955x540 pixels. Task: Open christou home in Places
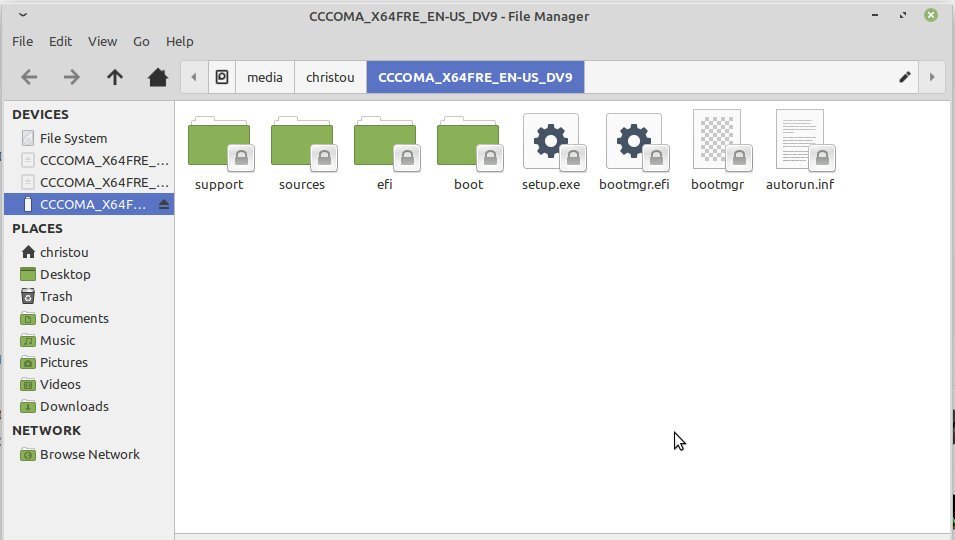[x=89, y=252]
